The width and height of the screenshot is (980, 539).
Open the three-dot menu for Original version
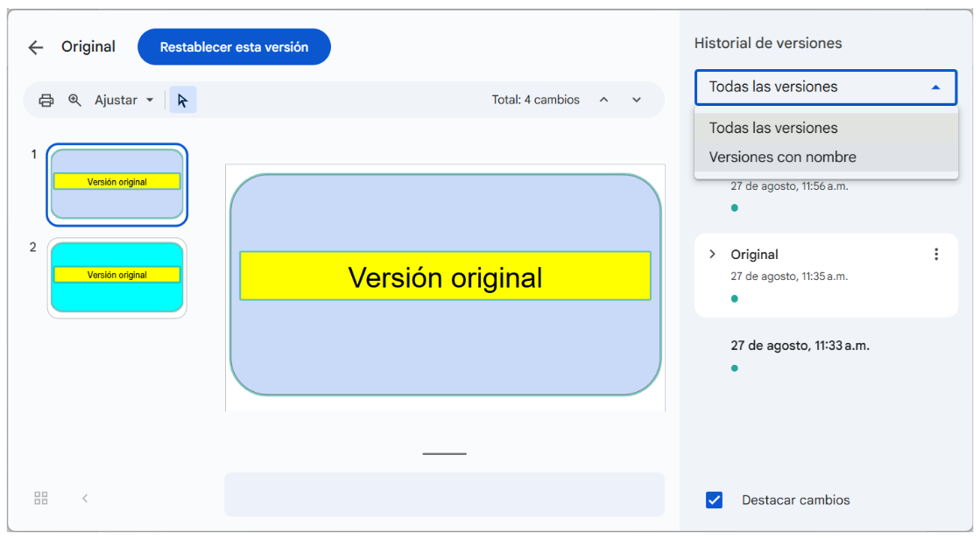click(936, 255)
